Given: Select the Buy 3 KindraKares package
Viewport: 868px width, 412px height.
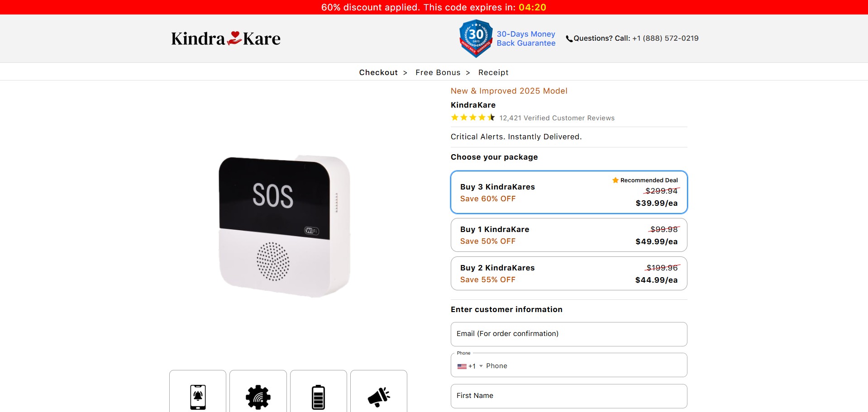Looking at the screenshot, I should coord(569,192).
